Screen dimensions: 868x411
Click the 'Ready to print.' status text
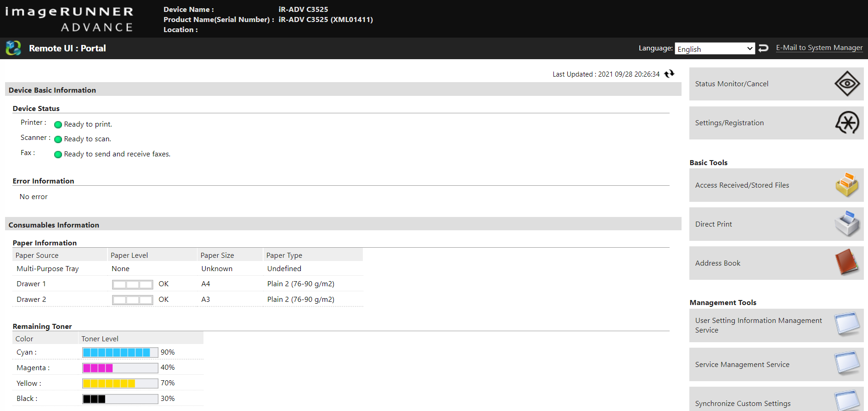[88, 124]
